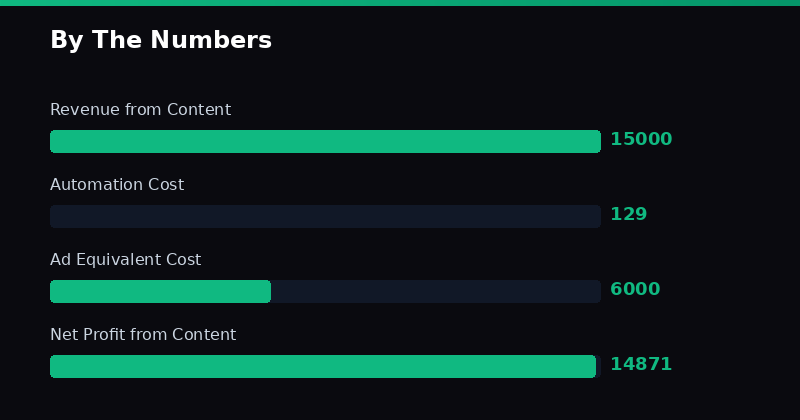
Task: Click the Revenue from Content progress bar
Action: point(325,141)
